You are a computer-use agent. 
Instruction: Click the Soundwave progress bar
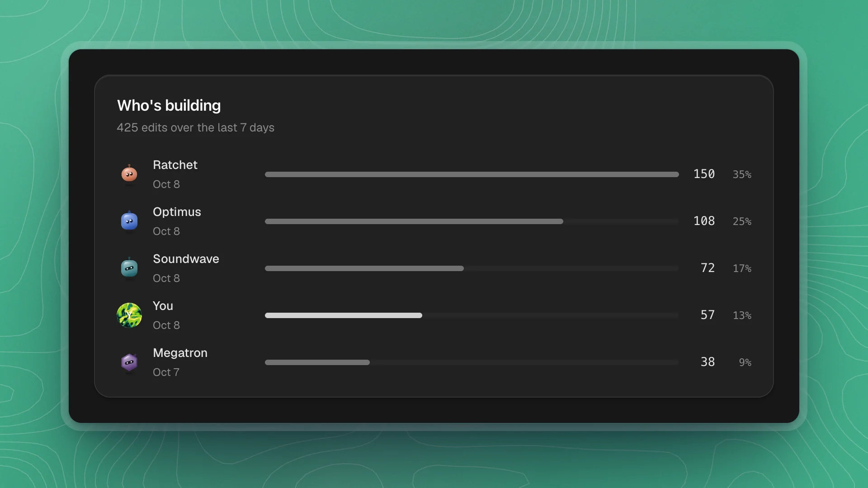click(472, 268)
